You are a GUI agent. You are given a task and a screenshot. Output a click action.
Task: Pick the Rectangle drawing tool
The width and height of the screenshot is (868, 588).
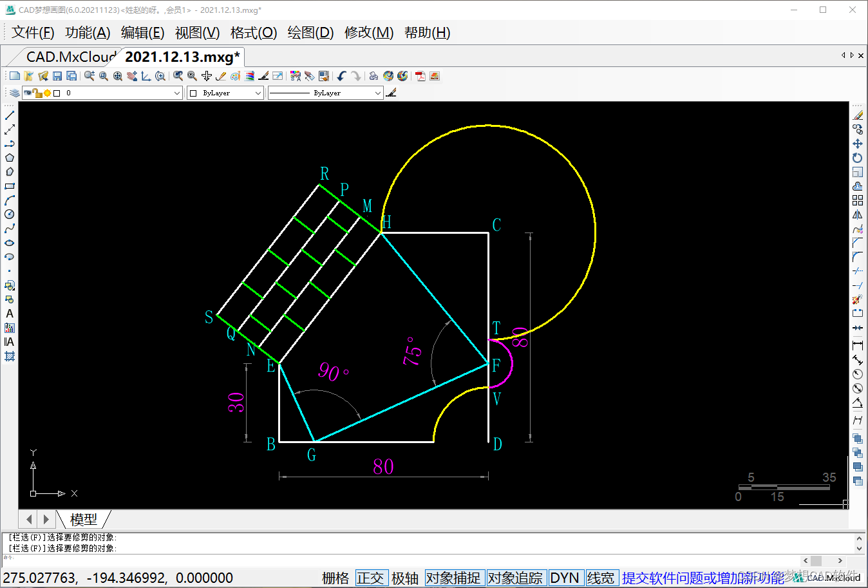pyautogui.click(x=10, y=186)
